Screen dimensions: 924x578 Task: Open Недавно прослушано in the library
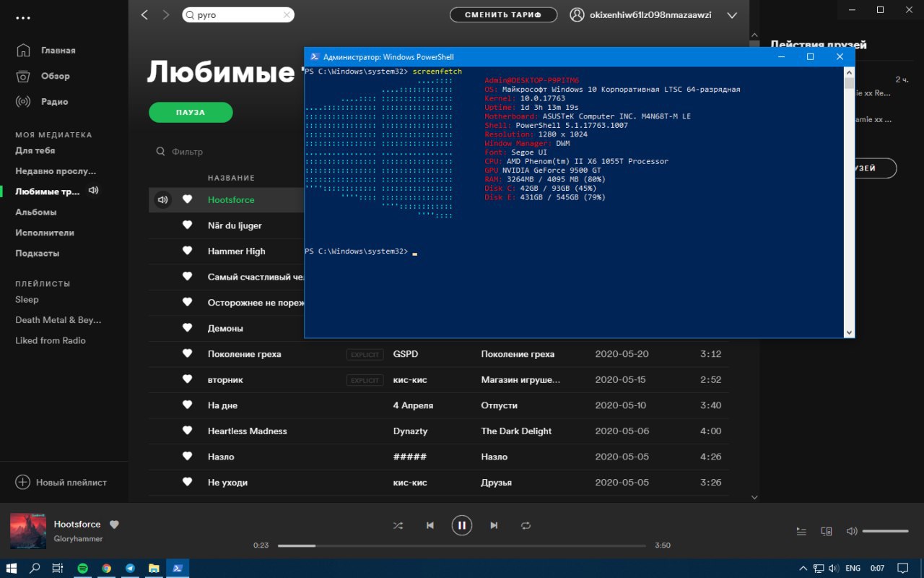pyautogui.click(x=56, y=171)
